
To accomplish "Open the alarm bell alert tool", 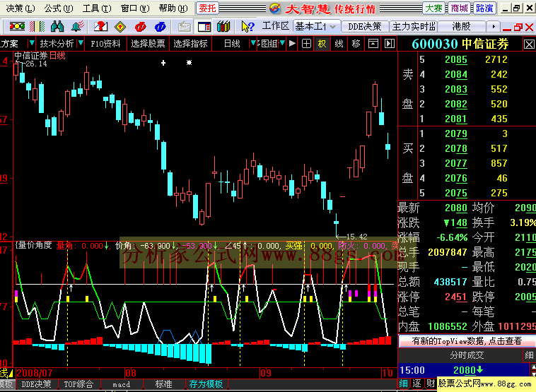I will 78,26.
